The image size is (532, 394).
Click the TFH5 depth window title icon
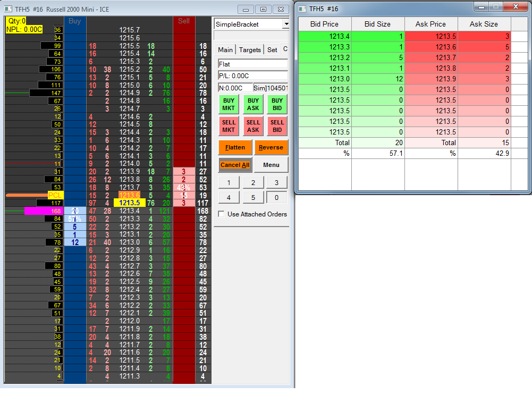(302, 9)
